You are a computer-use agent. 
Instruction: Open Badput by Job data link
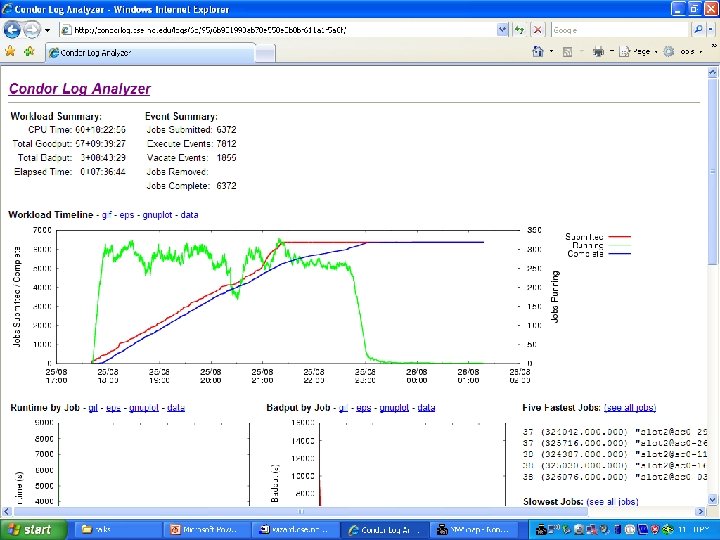pyautogui.click(x=426, y=408)
